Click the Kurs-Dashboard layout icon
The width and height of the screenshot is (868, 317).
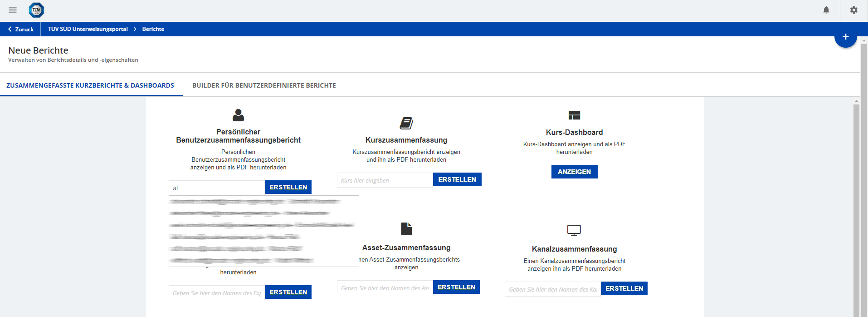coord(574,115)
